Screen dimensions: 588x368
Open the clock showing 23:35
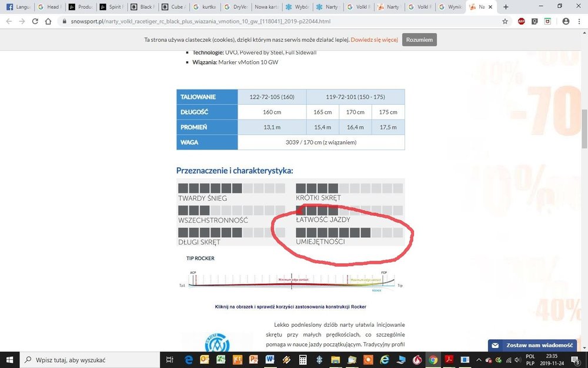click(x=552, y=360)
